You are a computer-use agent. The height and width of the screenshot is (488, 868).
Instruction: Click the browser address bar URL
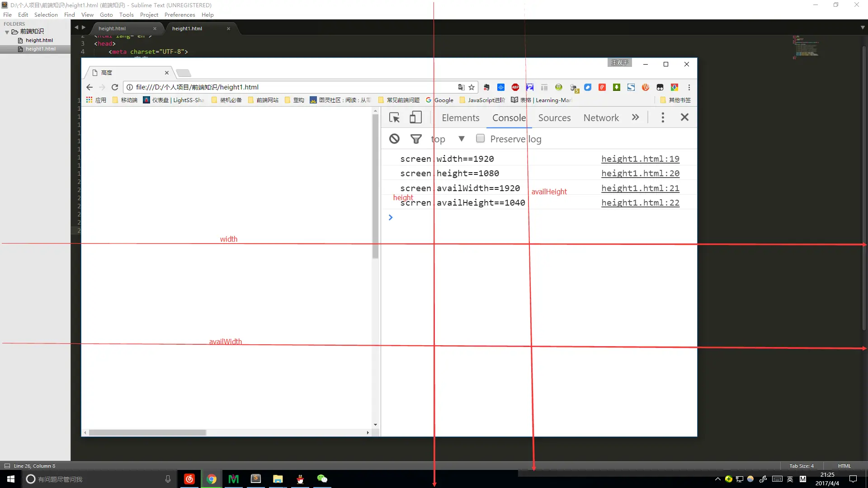tap(197, 87)
